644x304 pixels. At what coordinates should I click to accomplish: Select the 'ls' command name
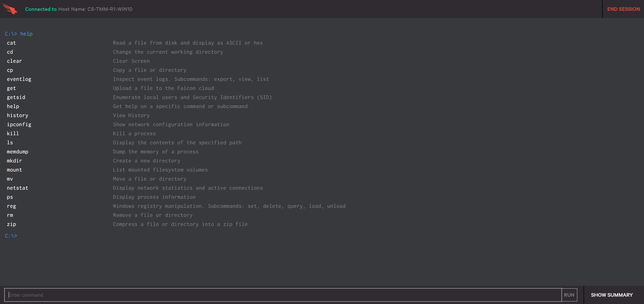coord(10,143)
